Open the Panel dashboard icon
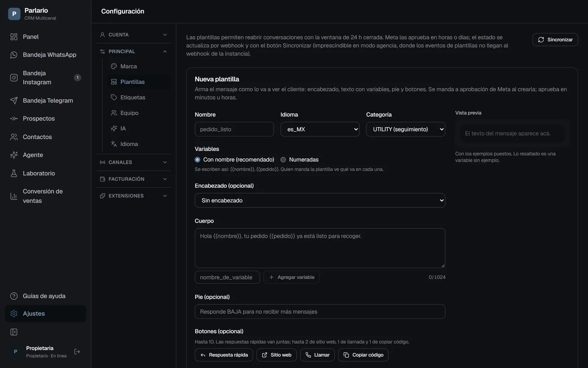The image size is (588, 368). (14, 37)
